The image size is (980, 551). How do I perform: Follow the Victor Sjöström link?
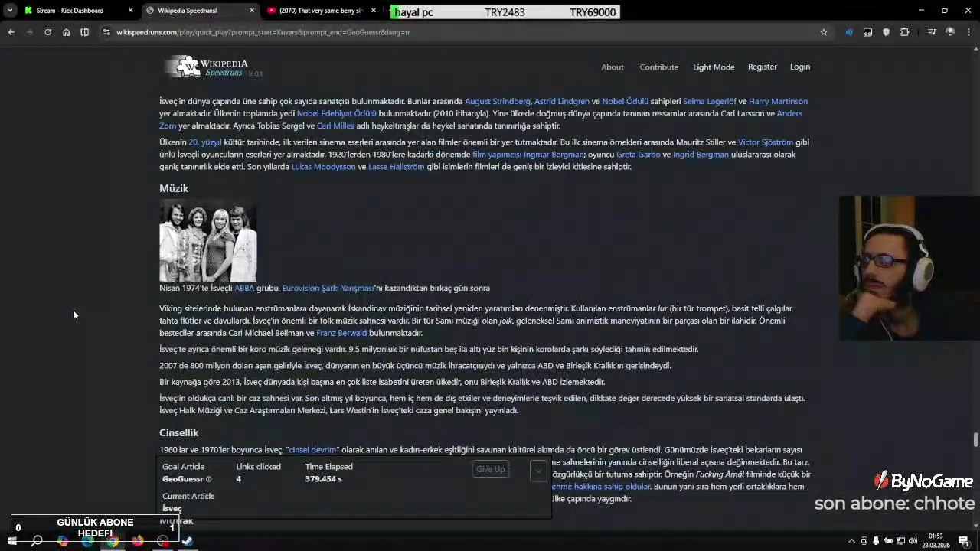[766, 142]
